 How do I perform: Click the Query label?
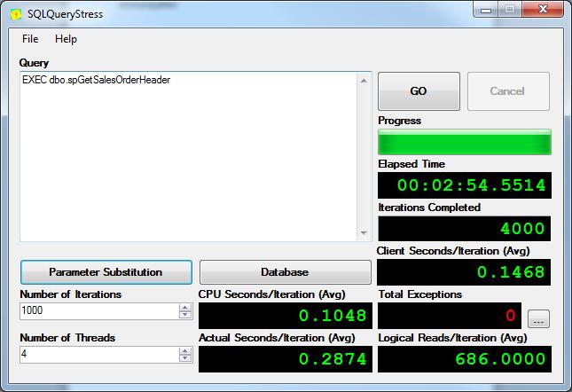(34, 63)
